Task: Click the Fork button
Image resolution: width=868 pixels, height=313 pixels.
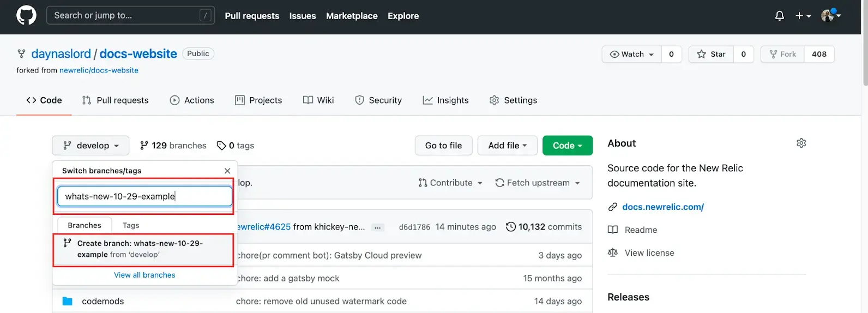Action: pyautogui.click(x=782, y=54)
